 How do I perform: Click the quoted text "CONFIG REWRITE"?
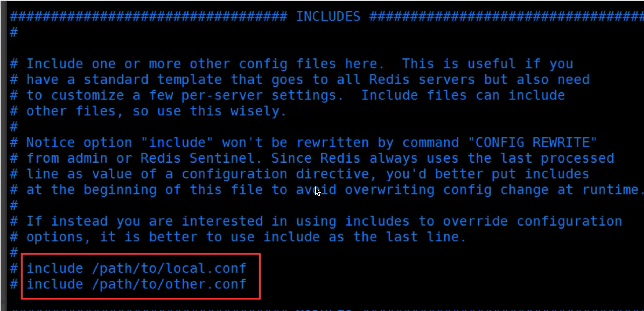pos(532,142)
